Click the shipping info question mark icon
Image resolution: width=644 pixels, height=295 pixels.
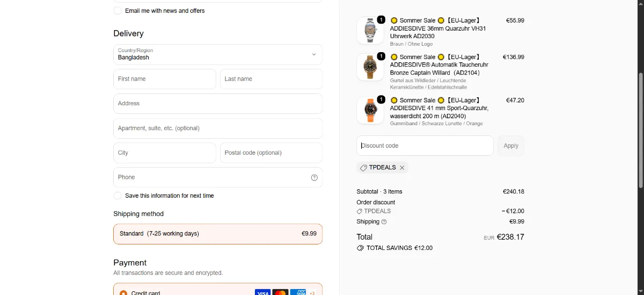[384, 222]
